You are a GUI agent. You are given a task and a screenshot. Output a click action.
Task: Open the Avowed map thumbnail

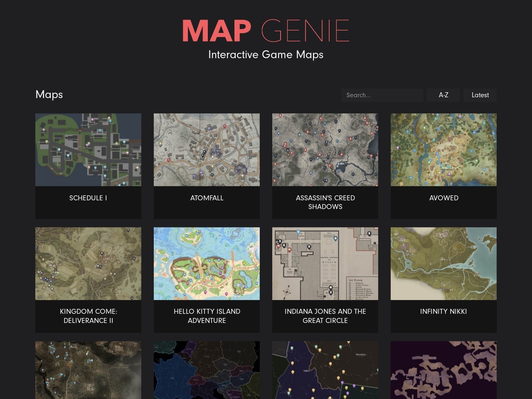(x=443, y=150)
